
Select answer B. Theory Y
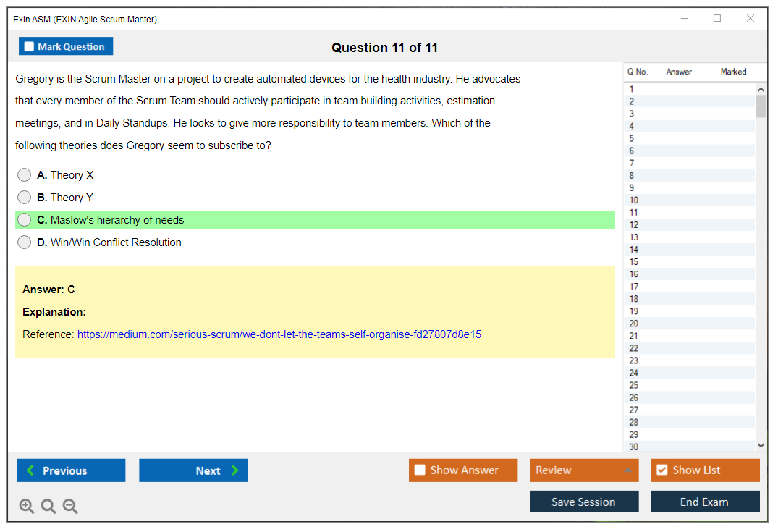click(25, 198)
